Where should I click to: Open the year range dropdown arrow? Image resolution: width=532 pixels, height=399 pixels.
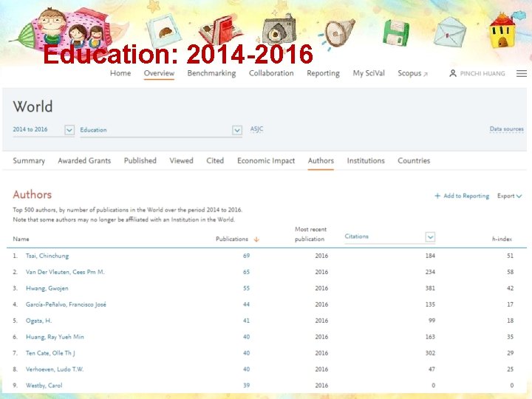[x=69, y=130]
